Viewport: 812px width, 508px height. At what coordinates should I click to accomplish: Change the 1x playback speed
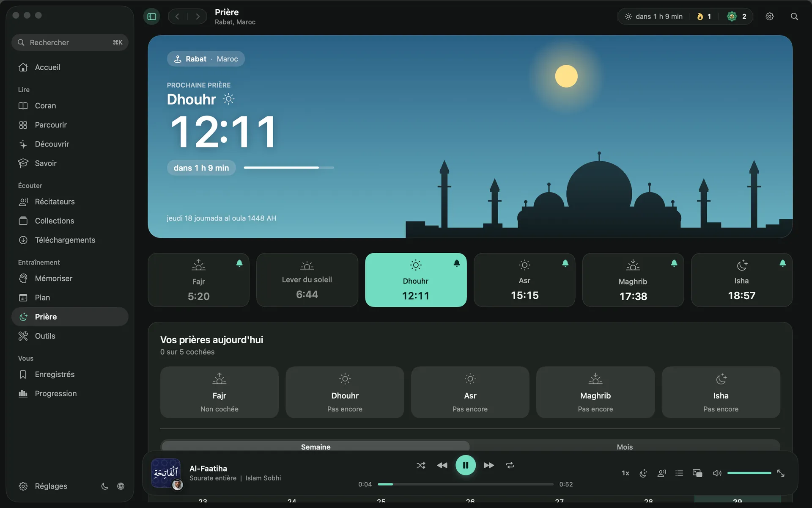[x=625, y=473]
